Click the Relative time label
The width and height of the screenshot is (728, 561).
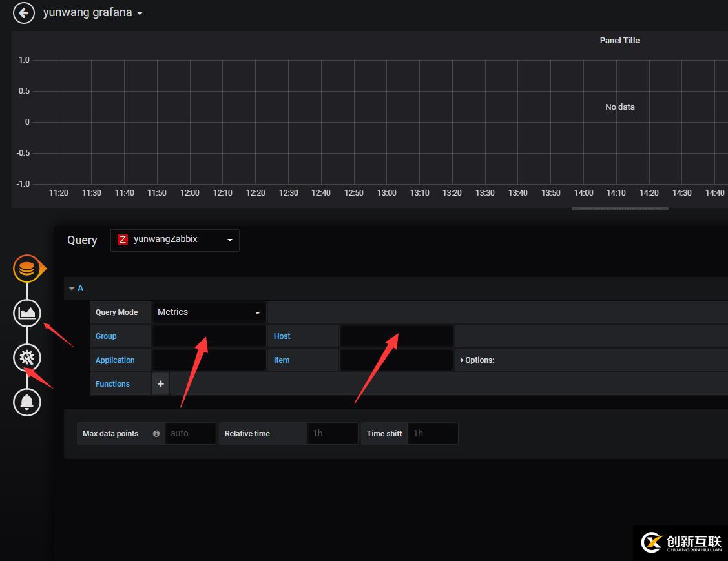click(247, 433)
